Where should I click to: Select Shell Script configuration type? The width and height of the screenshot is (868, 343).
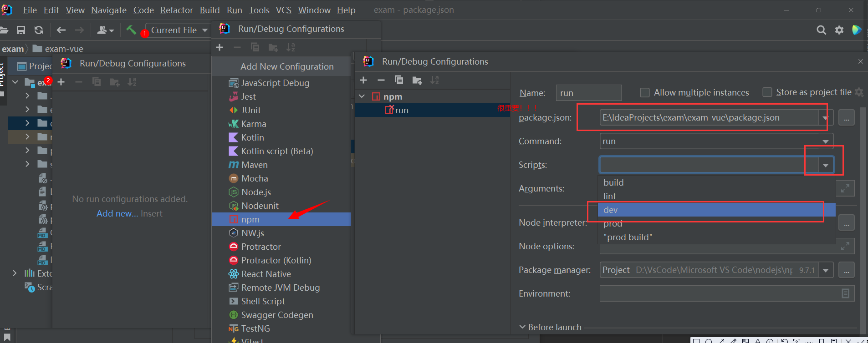click(281, 301)
